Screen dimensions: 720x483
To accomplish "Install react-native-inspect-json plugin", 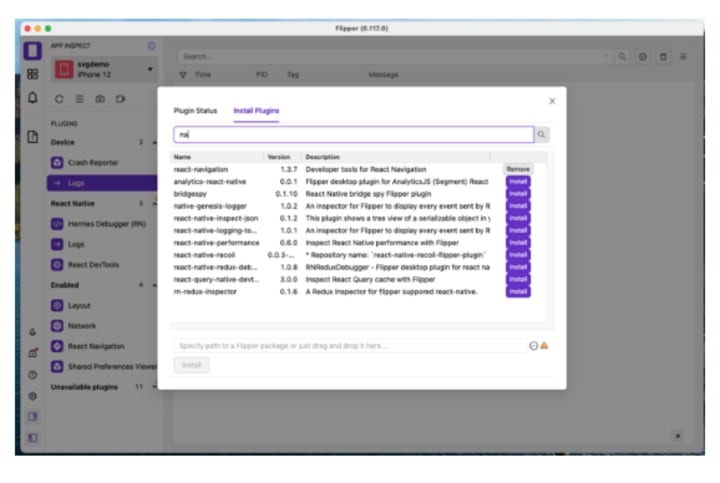I will pos(518,218).
